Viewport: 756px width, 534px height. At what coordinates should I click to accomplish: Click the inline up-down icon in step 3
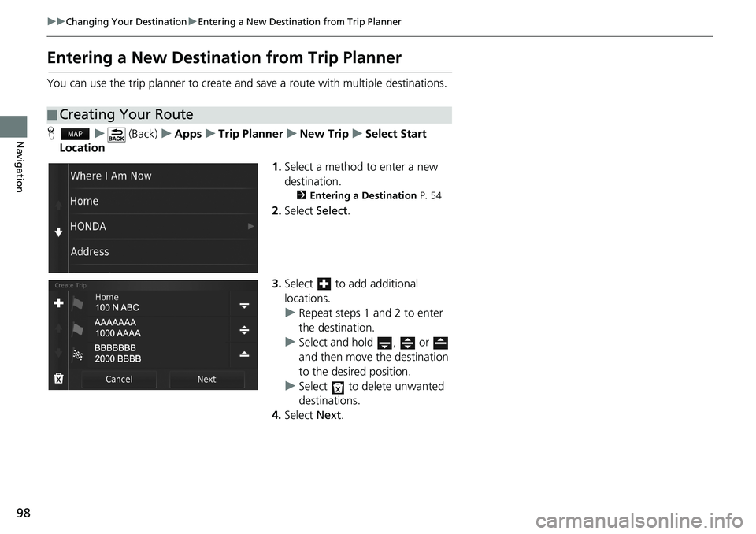[407, 343]
